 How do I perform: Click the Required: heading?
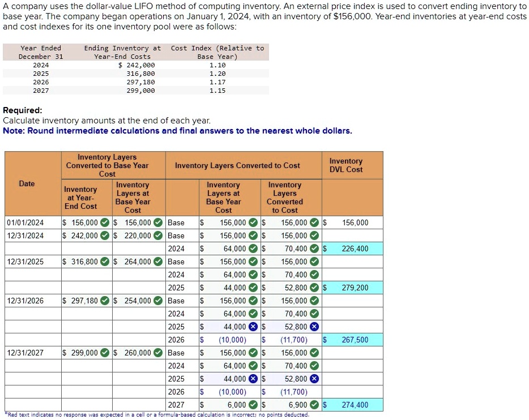click(x=23, y=110)
